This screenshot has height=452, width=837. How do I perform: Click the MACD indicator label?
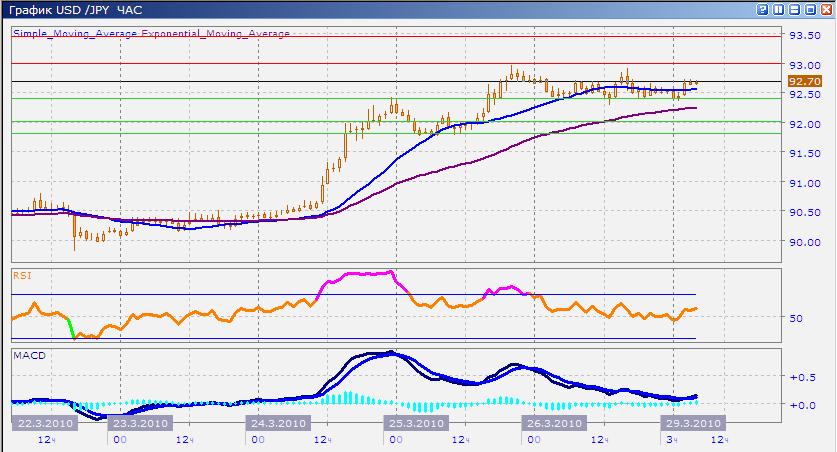pyautogui.click(x=26, y=354)
